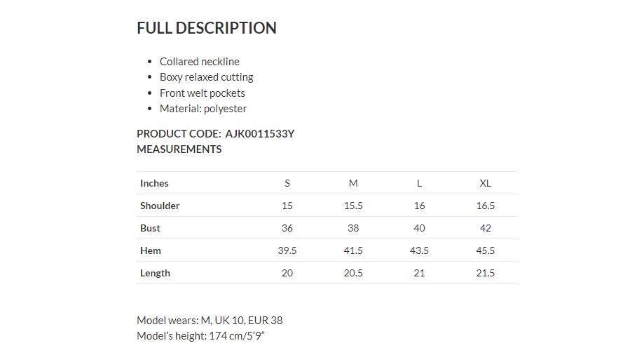Select the Bust row label
This screenshot has width=644, height=362.
150,228
